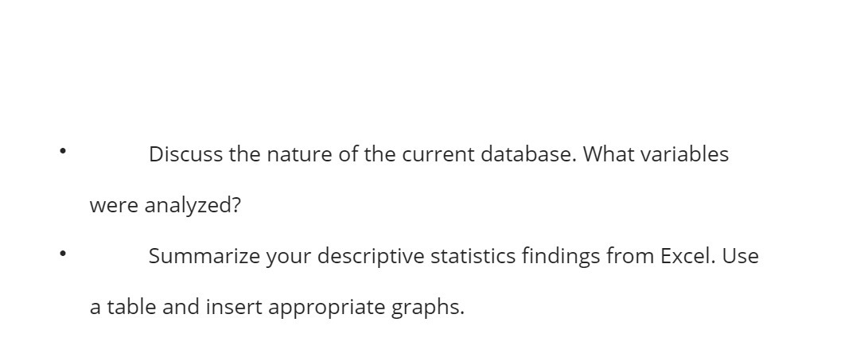Click the second bullet point marker

63,254
